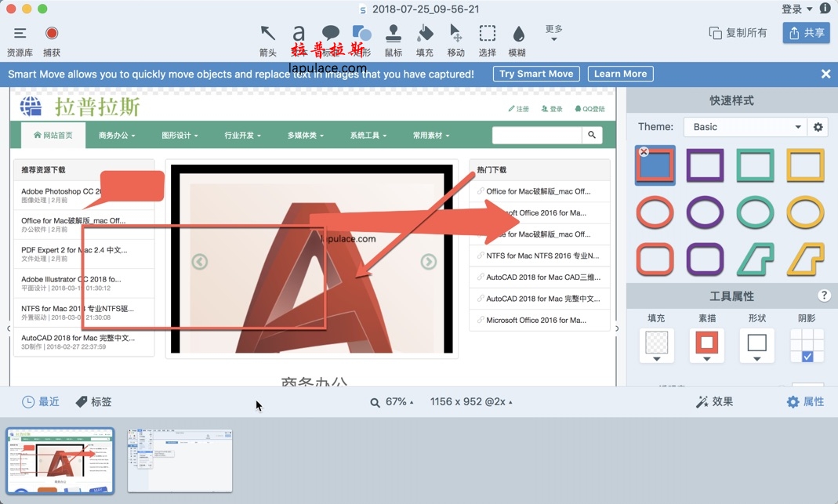The image size is (838, 504).
Task: Select the 填充 fill bucket tool
Action: click(425, 34)
